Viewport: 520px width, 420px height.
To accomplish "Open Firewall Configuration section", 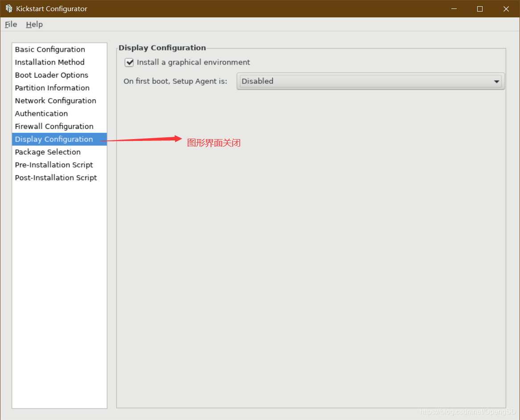I will tap(59, 126).
